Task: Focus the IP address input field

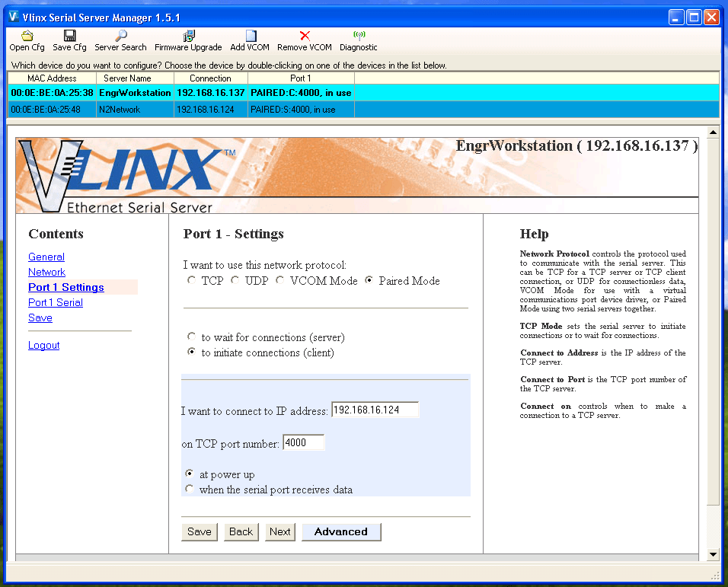Action: pyautogui.click(x=375, y=410)
